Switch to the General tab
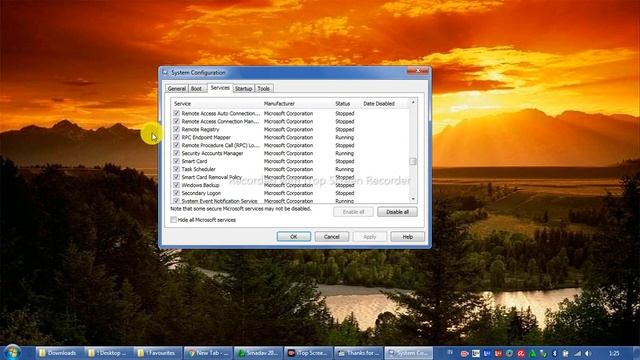640x360 pixels. click(177, 89)
